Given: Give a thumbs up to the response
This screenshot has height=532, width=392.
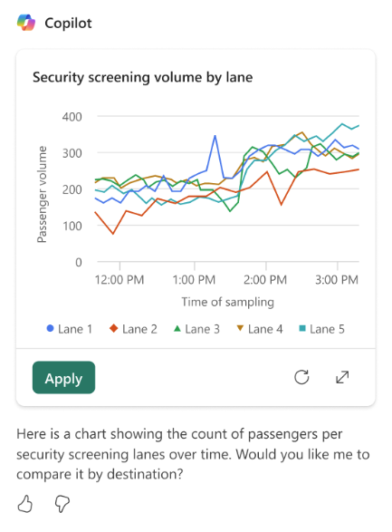Looking at the screenshot, I should coord(25,504).
